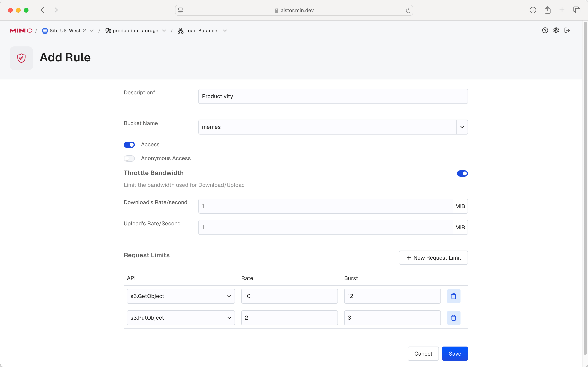Click the delete icon for s3.GetObject rule
The width and height of the screenshot is (588, 367).
(454, 296)
